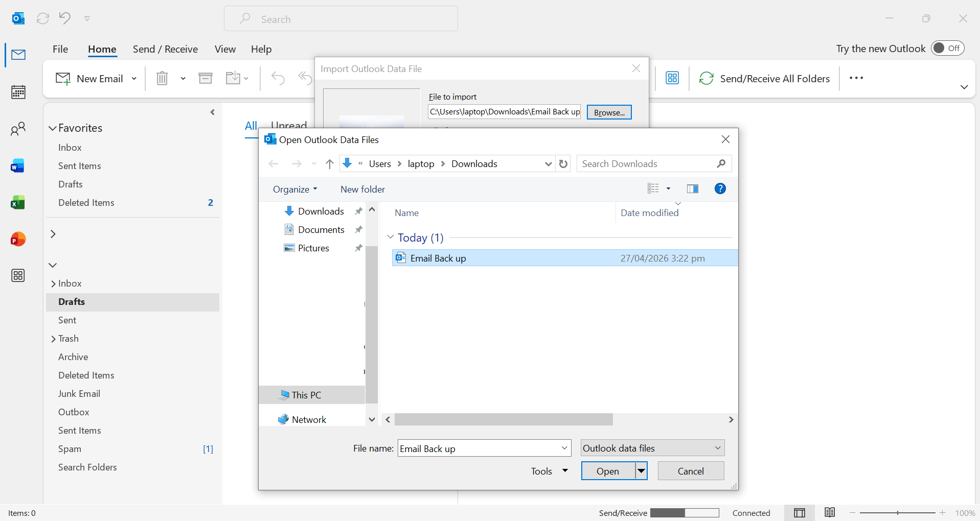Switch to Normal view in status bar
This screenshot has width=980, height=521.
point(800,513)
